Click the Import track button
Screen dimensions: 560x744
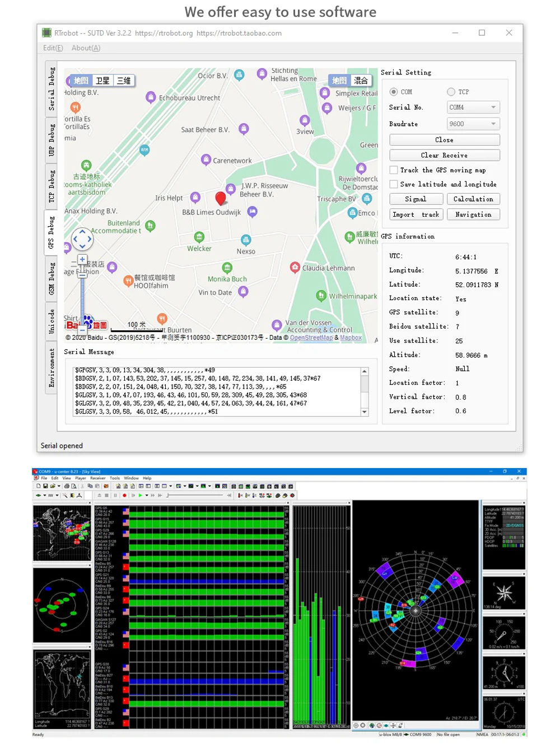tap(416, 215)
